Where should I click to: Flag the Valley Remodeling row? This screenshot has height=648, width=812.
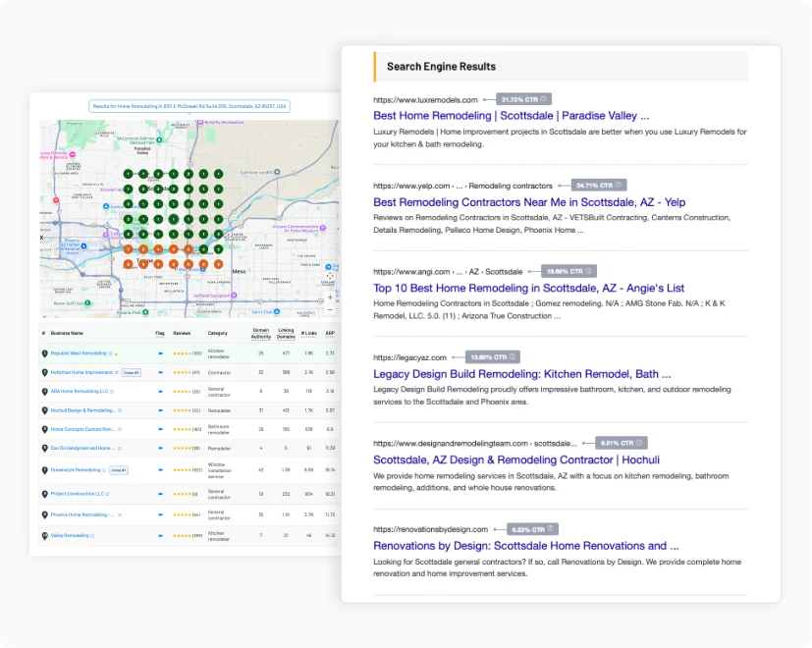coord(160,536)
